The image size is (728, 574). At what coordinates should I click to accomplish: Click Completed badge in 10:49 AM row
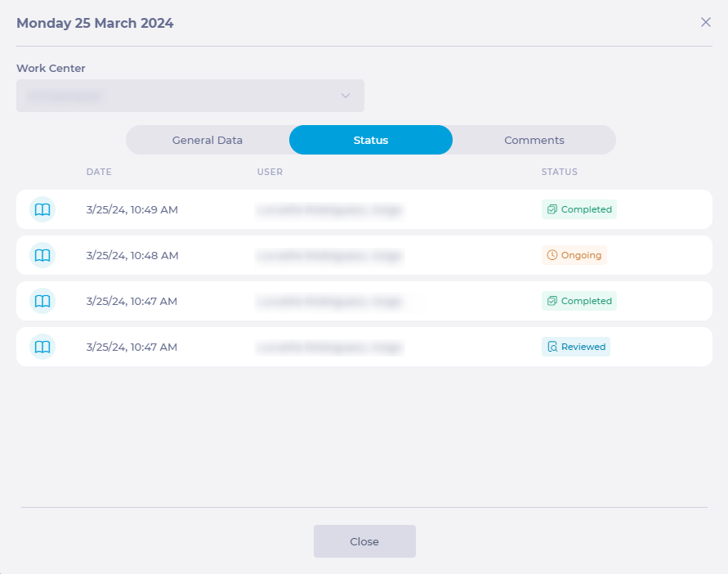pos(578,209)
